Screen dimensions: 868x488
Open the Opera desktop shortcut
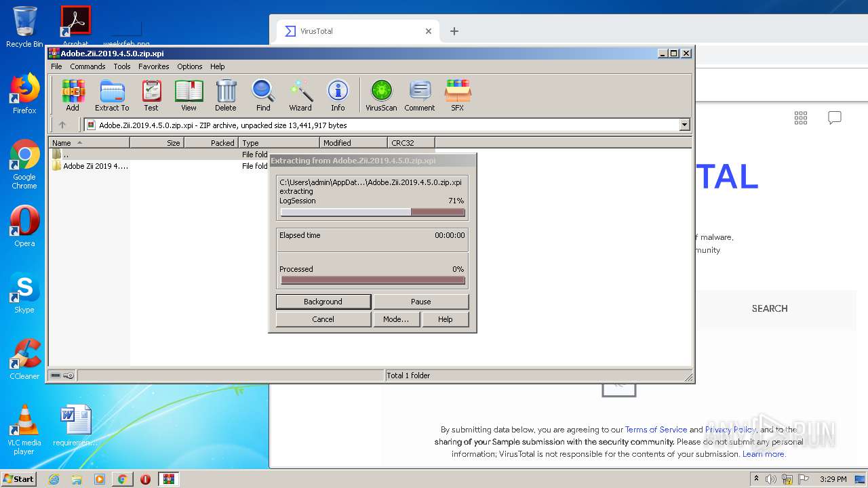24,226
